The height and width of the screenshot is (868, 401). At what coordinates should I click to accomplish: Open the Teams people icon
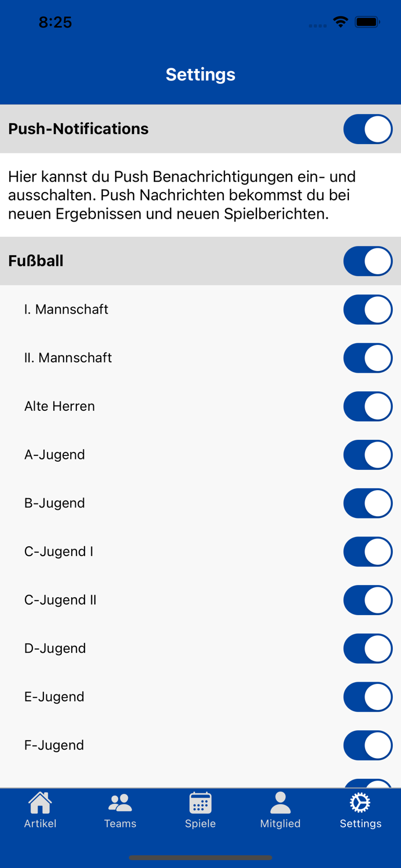click(120, 803)
